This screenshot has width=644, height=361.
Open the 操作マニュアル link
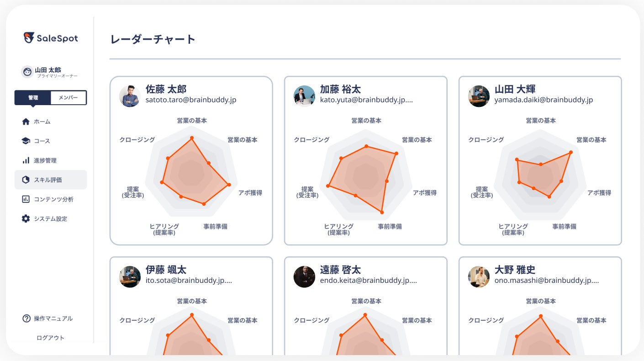pos(53,319)
